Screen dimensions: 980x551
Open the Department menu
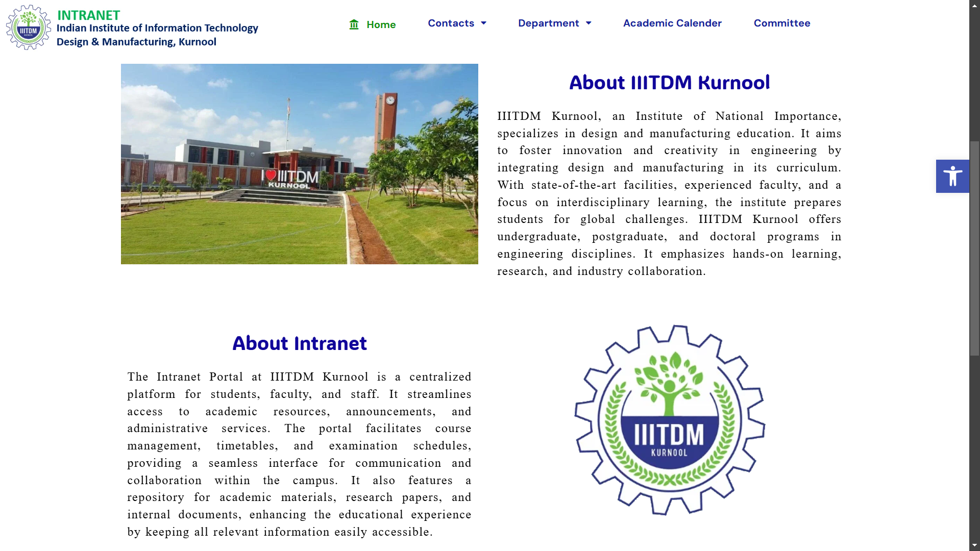pyautogui.click(x=548, y=23)
